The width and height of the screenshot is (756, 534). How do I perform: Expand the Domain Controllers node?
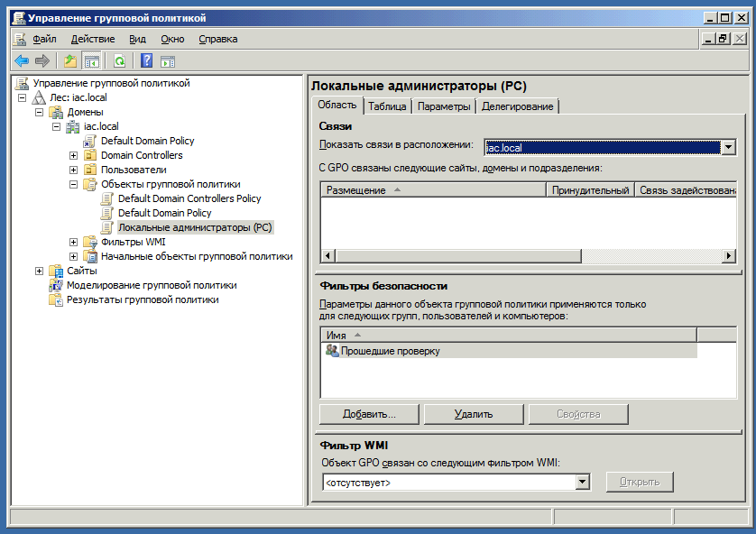coord(74,155)
